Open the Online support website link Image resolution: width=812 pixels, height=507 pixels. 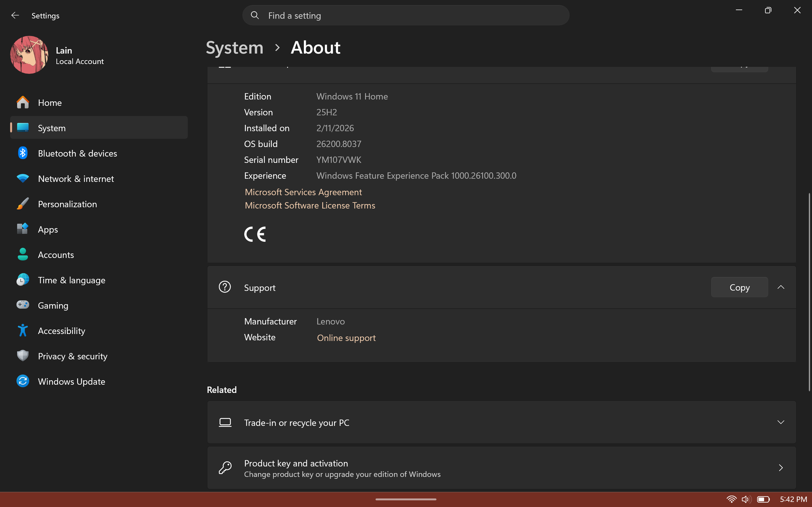click(346, 338)
